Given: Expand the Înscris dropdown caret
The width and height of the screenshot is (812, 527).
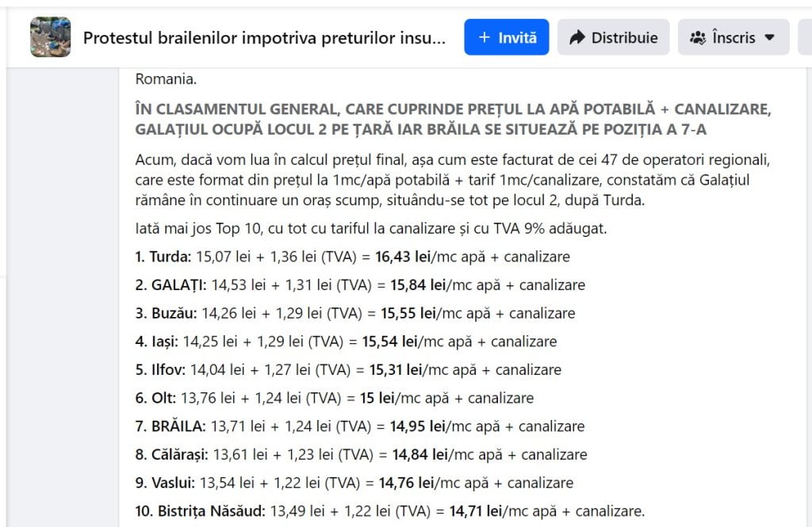Looking at the screenshot, I should coord(769,38).
